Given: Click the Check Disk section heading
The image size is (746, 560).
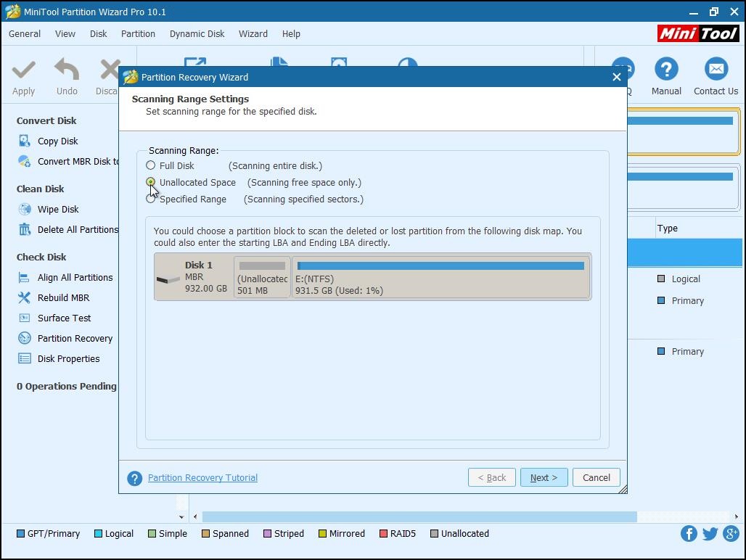Looking at the screenshot, I should pos(41,258).
